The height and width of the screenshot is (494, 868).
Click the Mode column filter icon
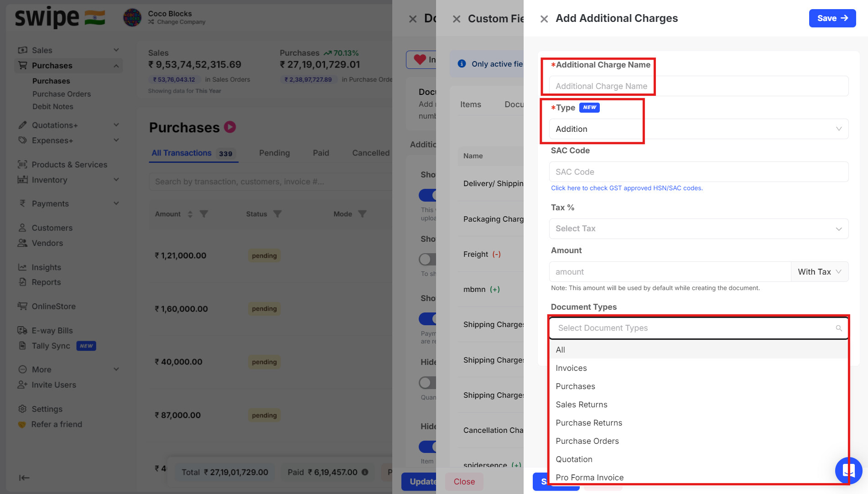[x=362, y=214]
